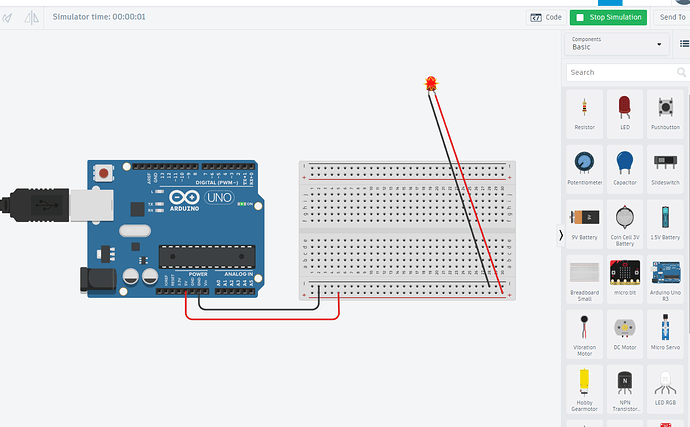
Task: Click the Arduino power barrel jack
Action: 98,280
